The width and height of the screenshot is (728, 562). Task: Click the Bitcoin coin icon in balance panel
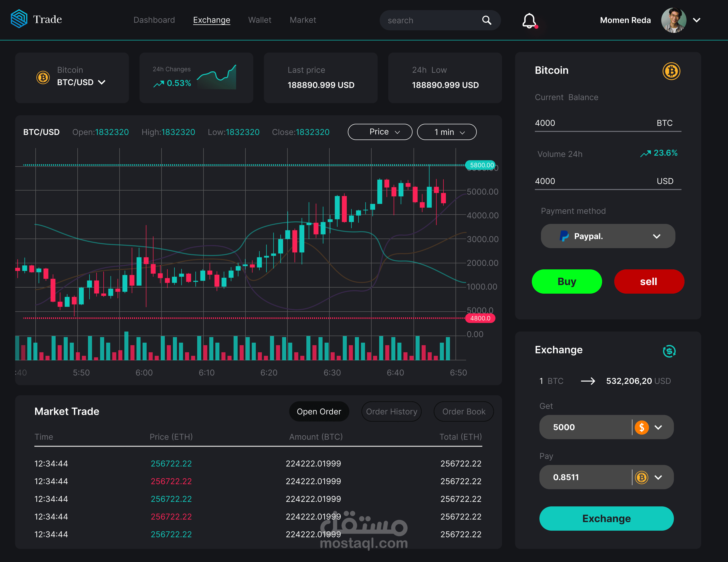671,71
